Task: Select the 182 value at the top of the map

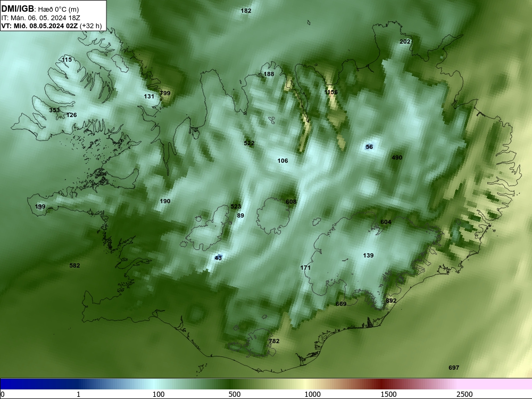Action: tap(246, 11)
